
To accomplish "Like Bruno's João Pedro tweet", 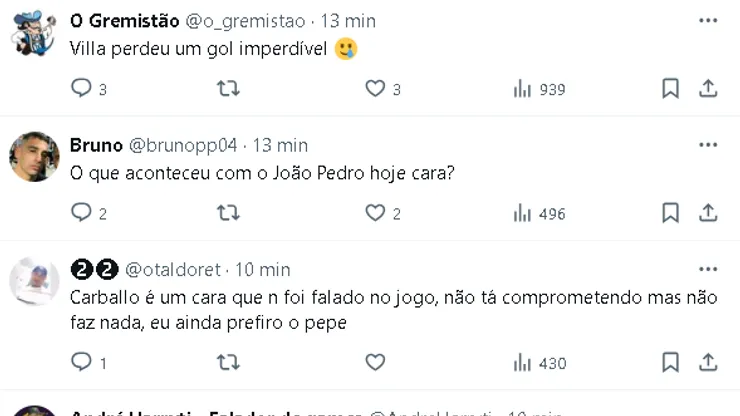I will point(375,213).
